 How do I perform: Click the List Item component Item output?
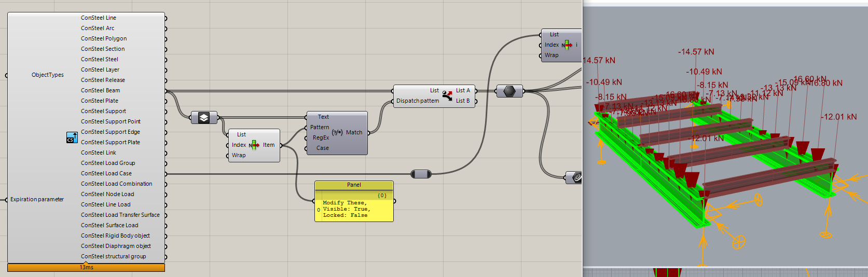[x=269, y=145]
